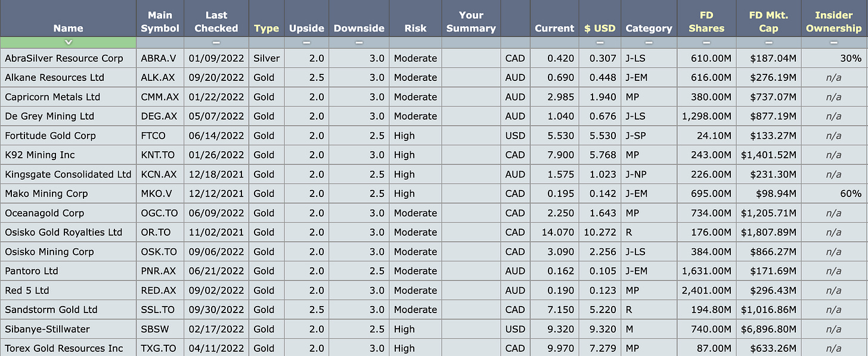The height and width of the screenshot is (356, 868).
Task: Collapse filter under Last Checked column
Action: point(216,42)
